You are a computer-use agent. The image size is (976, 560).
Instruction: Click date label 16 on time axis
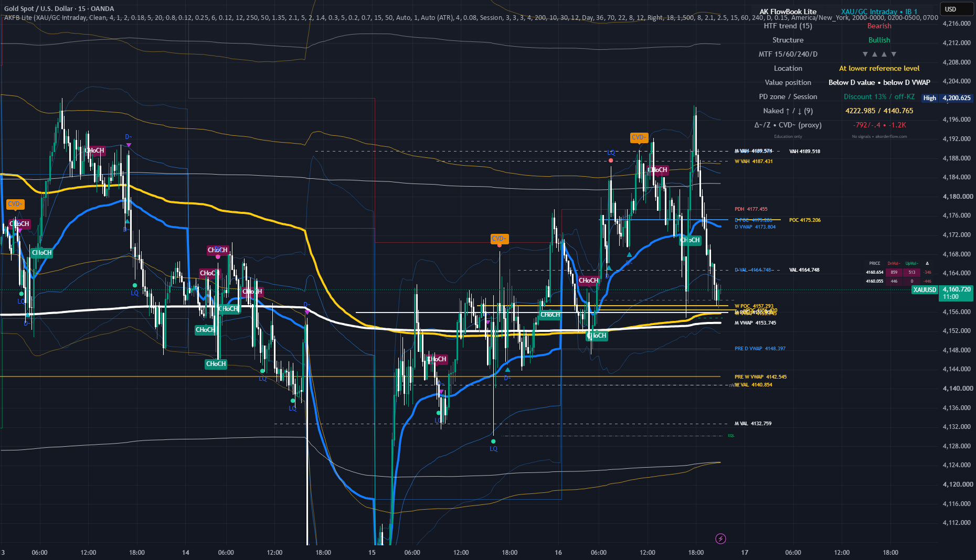pos(558,552)
